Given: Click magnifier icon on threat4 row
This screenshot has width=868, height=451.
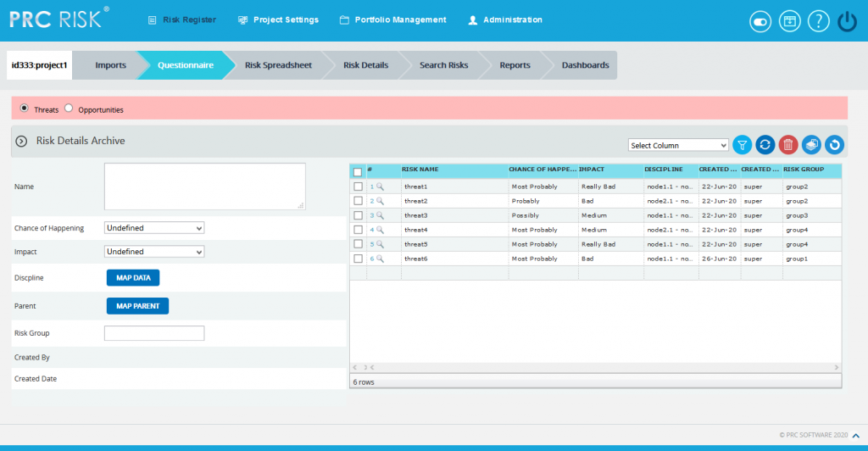Looking at the screenshot, I should pos(380,230).
